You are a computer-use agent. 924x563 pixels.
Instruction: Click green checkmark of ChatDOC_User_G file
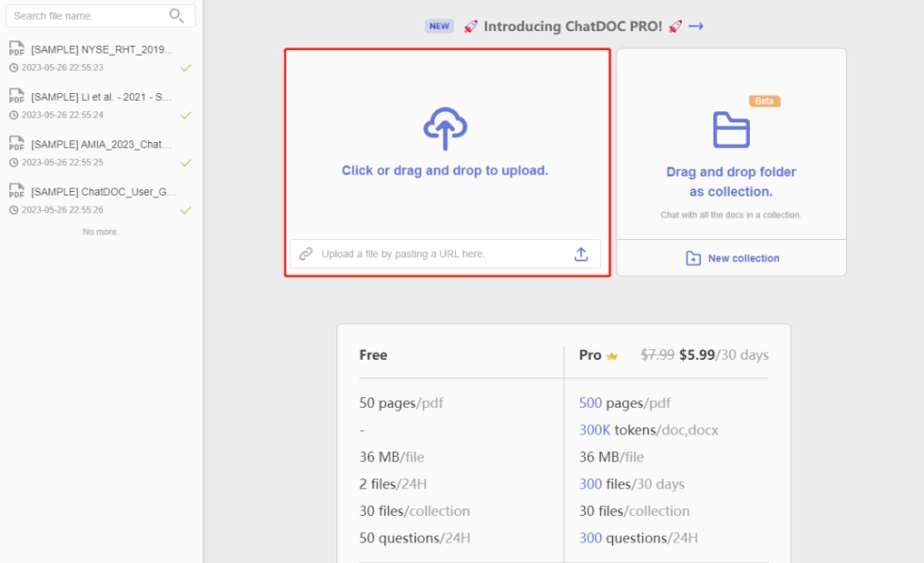[x=186, y=210]
